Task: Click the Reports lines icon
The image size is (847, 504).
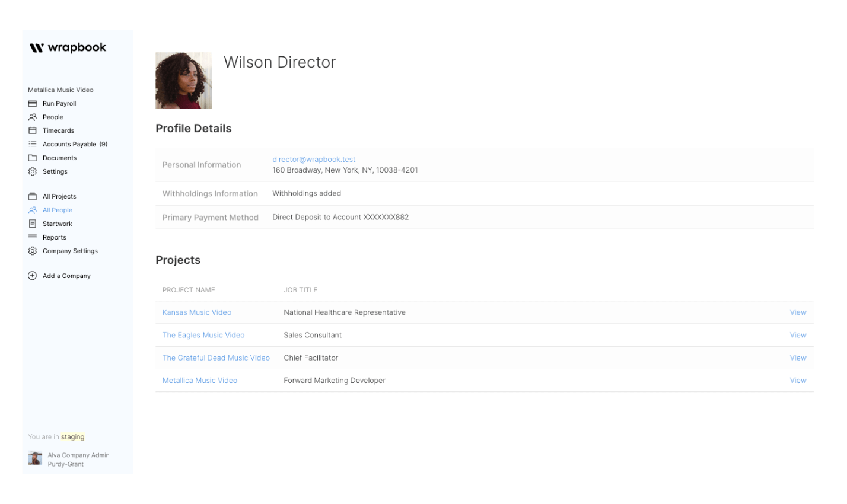Action: pyautogui.click(x=33, y=238)
